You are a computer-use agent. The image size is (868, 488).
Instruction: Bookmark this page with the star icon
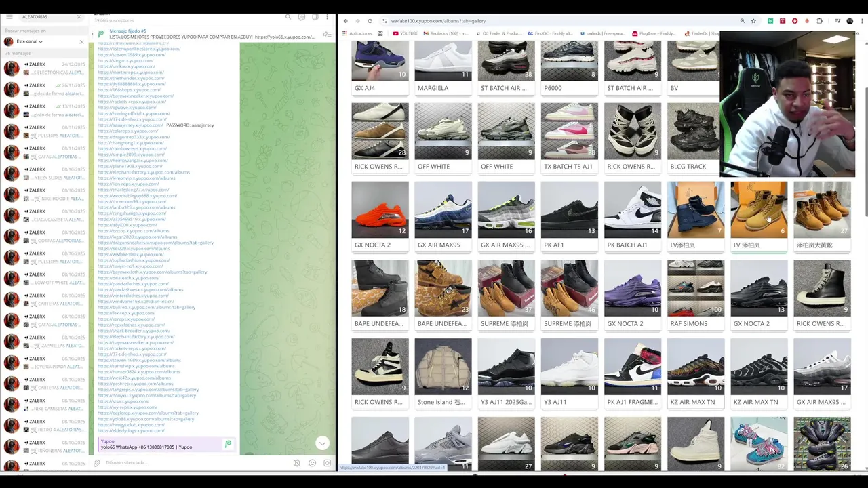click(753, 21)
